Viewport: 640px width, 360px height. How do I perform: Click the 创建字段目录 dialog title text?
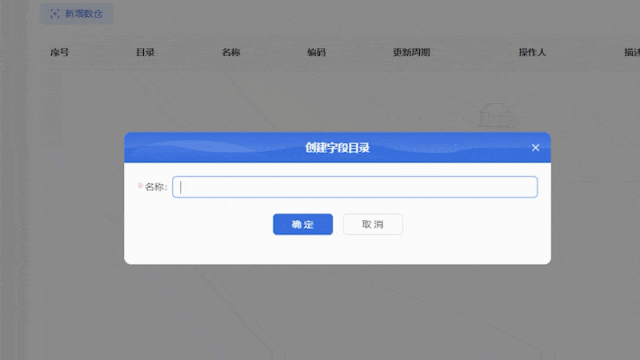338,148
